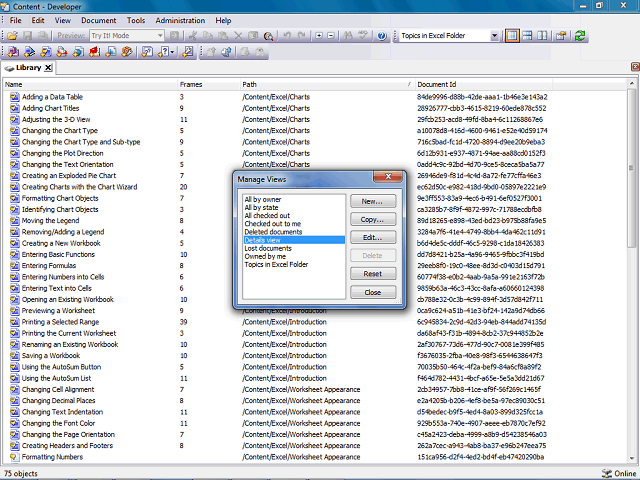The height and width of the screenshot is (480, 640).
Task: Sort by the Path column header
Action: [327, 84]
